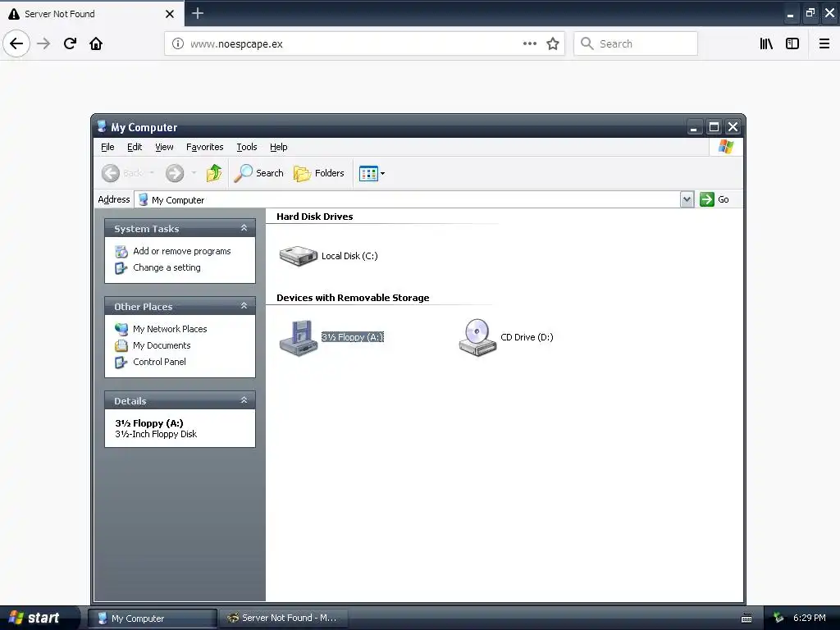Go up one folder level
This screenshot has width=840, height=630.
214,173
